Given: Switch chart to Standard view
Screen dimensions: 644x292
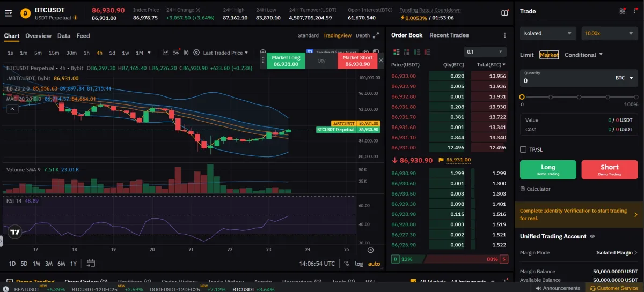Looking at the screenshot, I should click(308, 35).
